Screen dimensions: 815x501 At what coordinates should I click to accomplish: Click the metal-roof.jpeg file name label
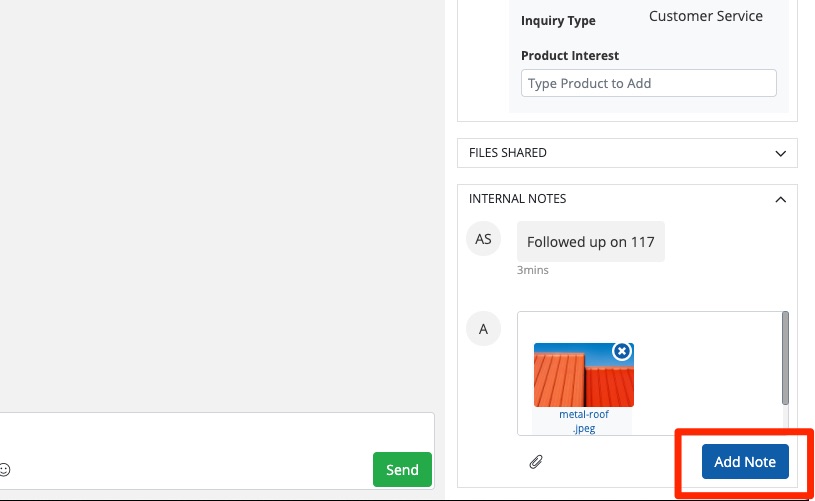tap(583, 421)
